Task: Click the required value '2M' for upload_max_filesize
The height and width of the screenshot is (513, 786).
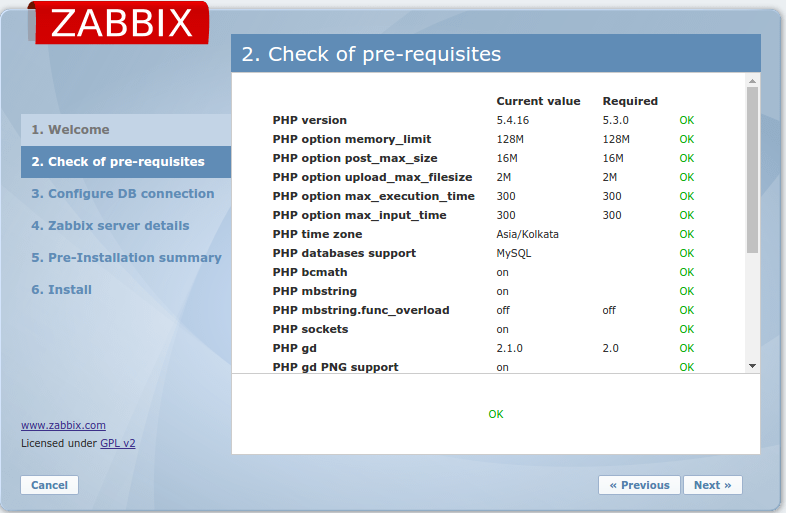Action: pos(610,178)
